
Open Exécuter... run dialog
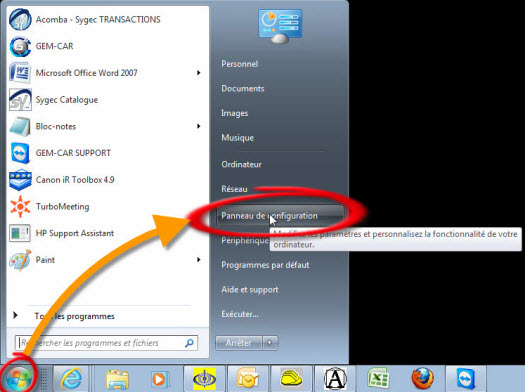coord(240,314)
